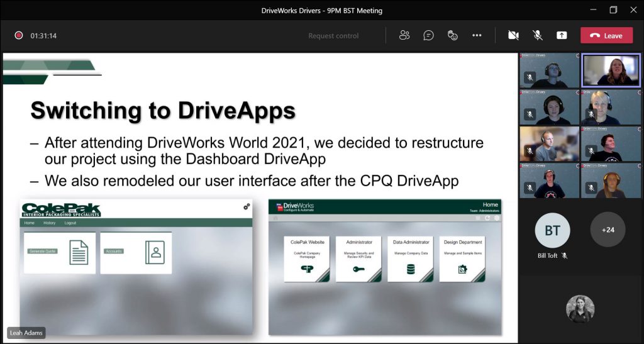The height and width of the screenshot is (344, 644).
Task: Click the round profile photo at bottom right
Action: tap(580, 309)
